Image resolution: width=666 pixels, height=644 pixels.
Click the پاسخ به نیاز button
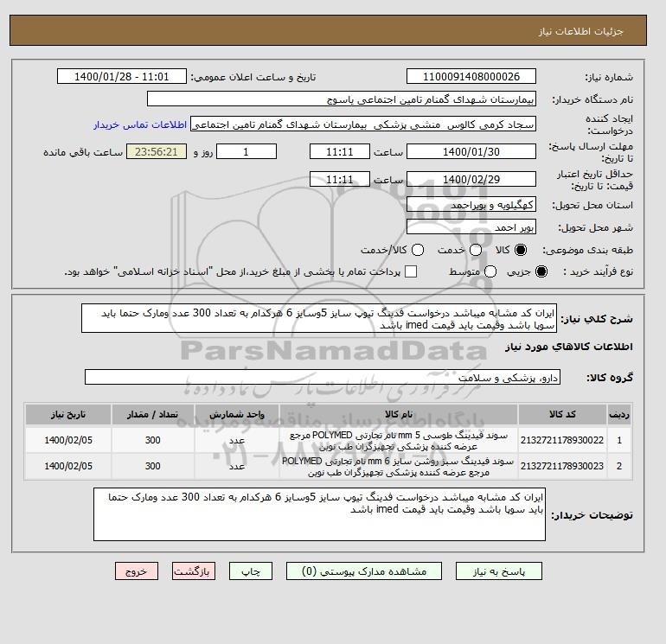(499, 571)
